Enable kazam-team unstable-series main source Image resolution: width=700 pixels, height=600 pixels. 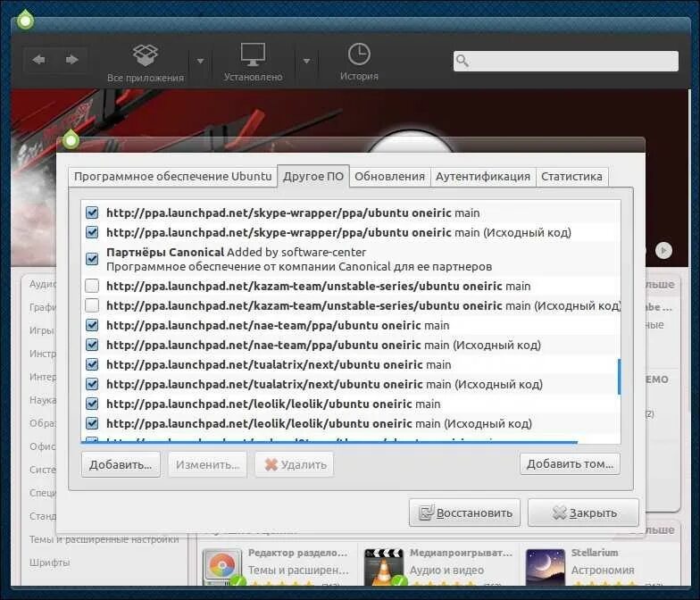click(92, 286)
